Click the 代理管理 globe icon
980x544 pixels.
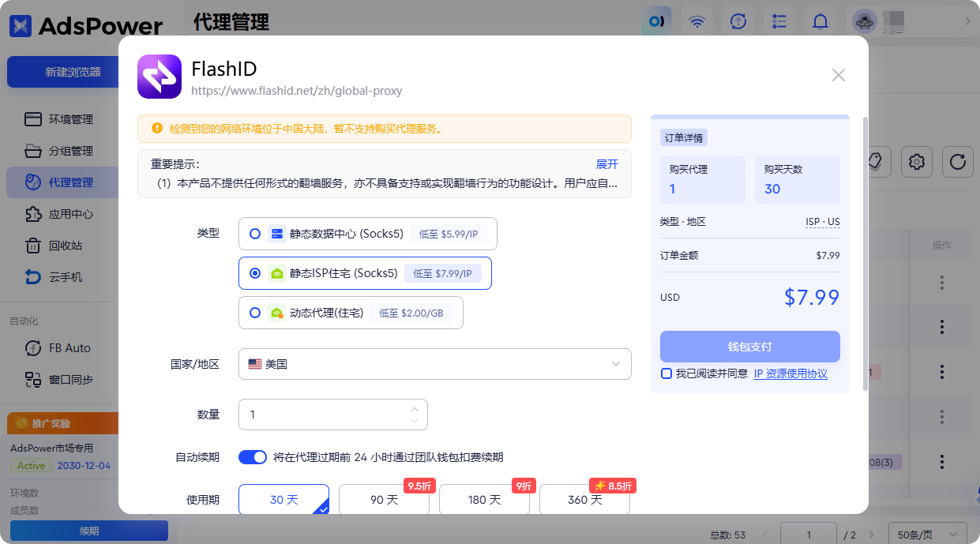coord(32,182)
